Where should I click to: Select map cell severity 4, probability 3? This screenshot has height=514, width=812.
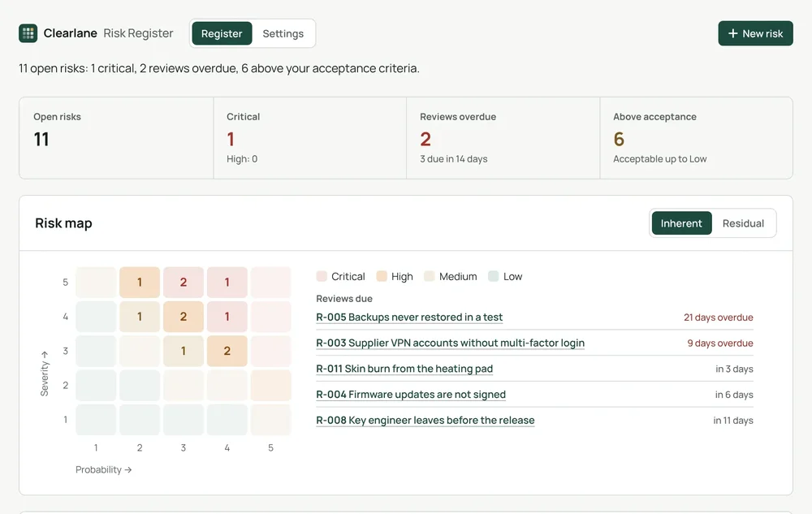[184, 316]
